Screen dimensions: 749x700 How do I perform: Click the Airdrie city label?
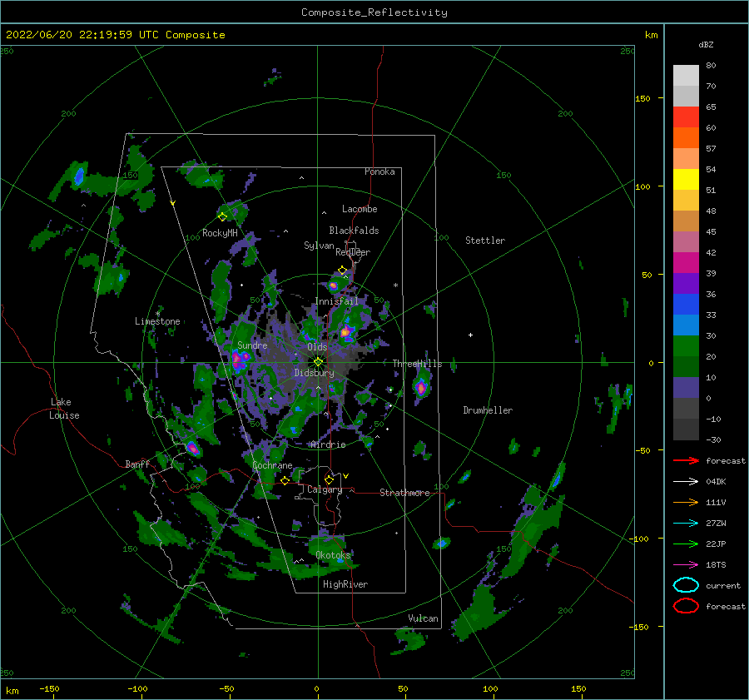pyautogui.click(x=328, y=444)
